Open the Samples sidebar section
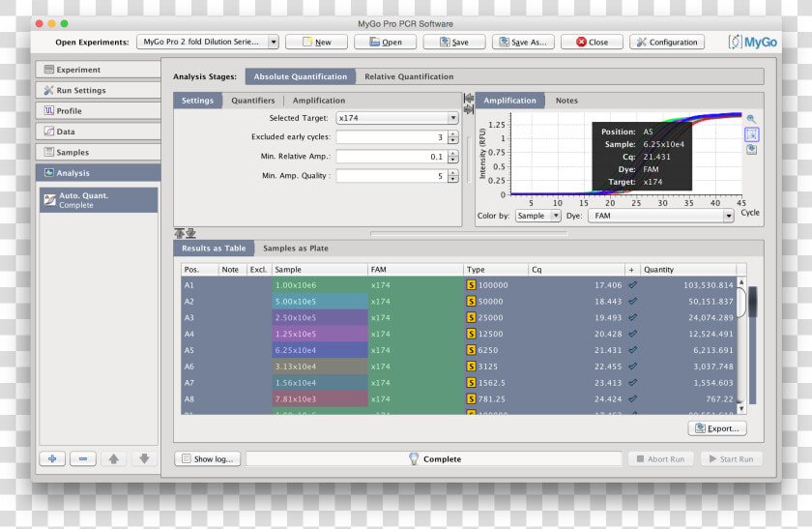812x529 pixels. click(98, 153)
